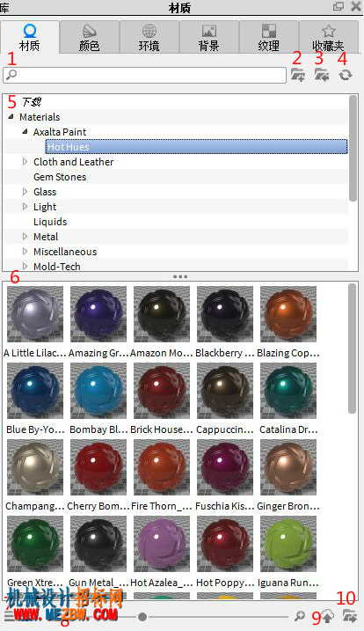Click the folder tree vertical scrollbar
Screen dimensions: 364x631
coord(353,148)
